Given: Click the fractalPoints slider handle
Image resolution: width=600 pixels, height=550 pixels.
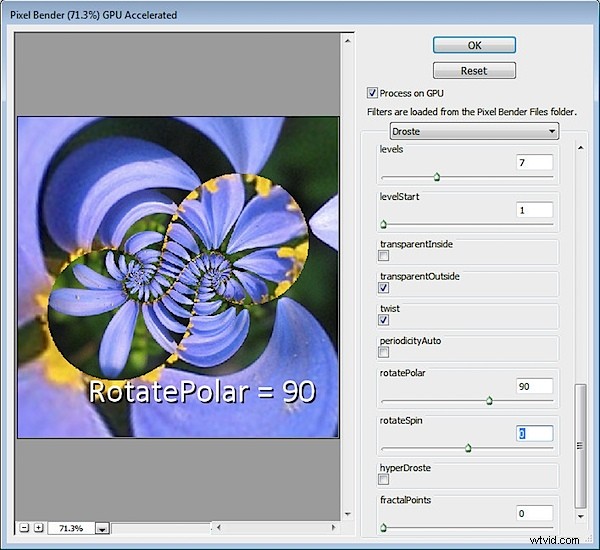Looking at the screenshot, I should tap(383, 528).
